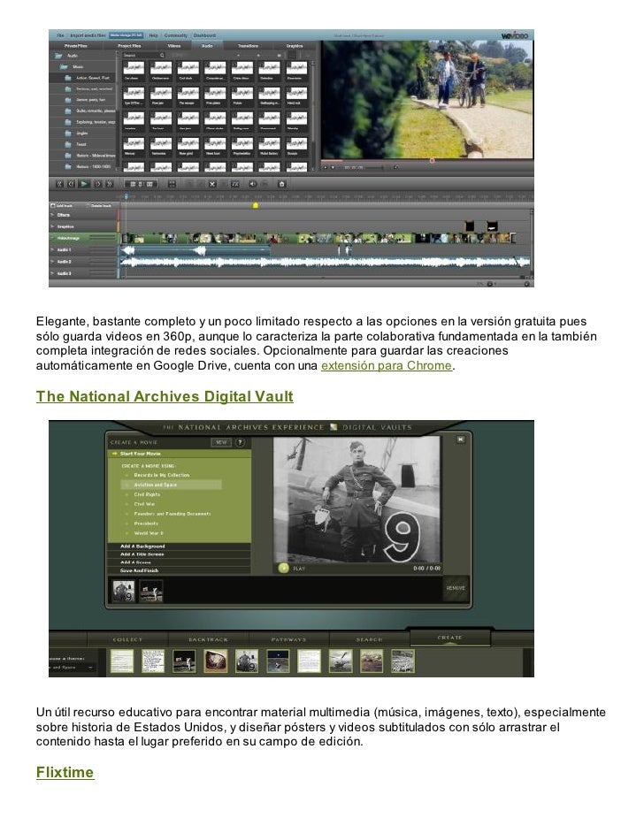Image resolution: width=644 pixels, height=833 pixels.
Task: Select the Jingles folder
Action: tap(82, 133)
